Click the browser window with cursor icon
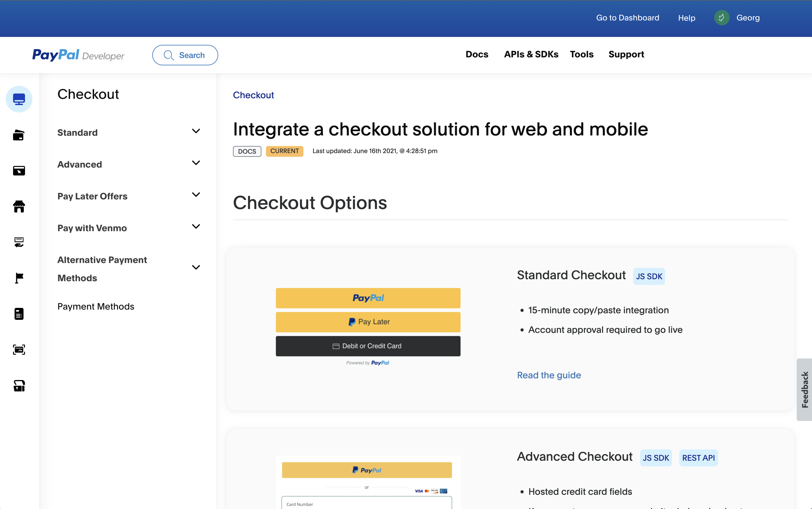 pyautogui.click(x=19, y=171)
